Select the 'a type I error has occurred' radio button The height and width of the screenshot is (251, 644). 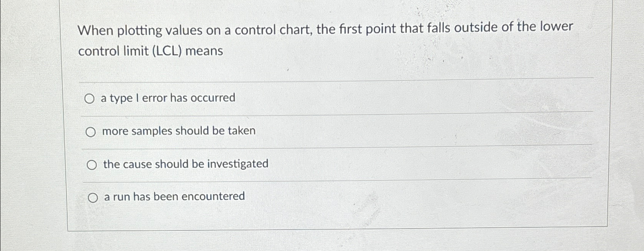(x=91, y=99)
